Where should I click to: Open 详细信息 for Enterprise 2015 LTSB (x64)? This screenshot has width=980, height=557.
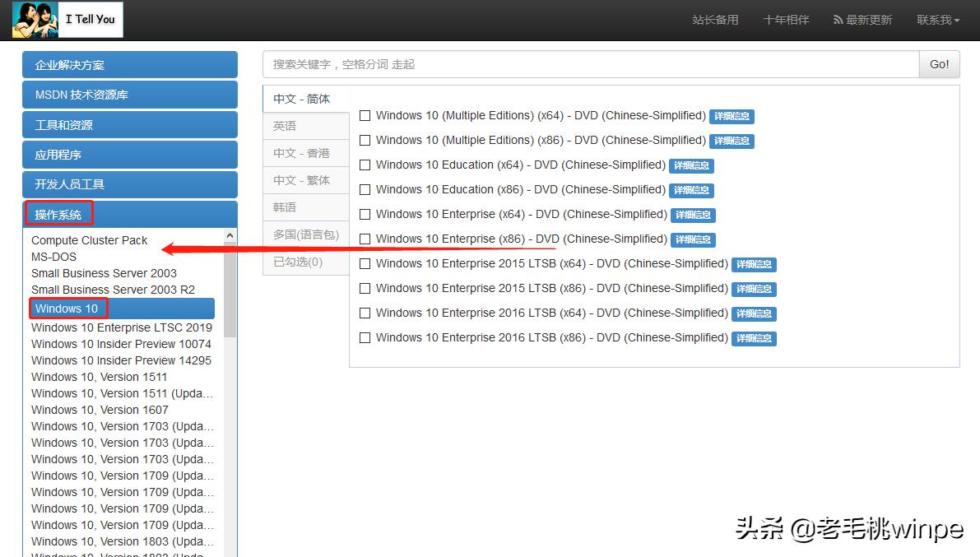click(x=754, y=264)
